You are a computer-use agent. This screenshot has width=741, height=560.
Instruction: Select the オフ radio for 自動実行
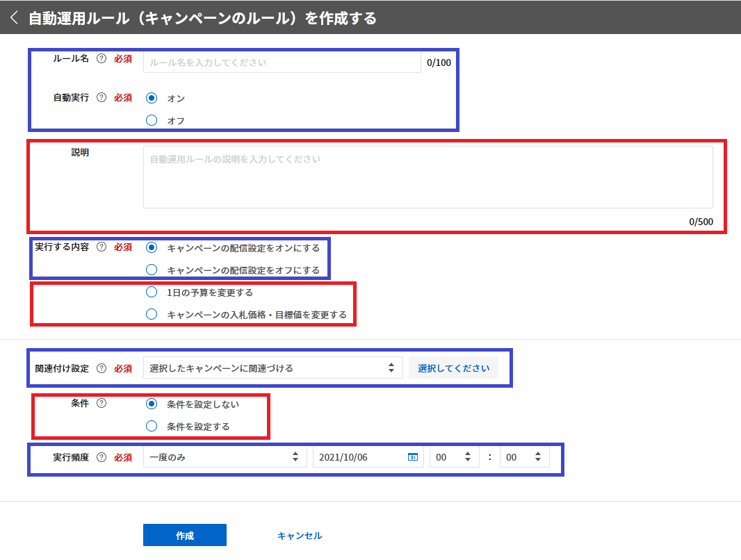pos(152,120)
